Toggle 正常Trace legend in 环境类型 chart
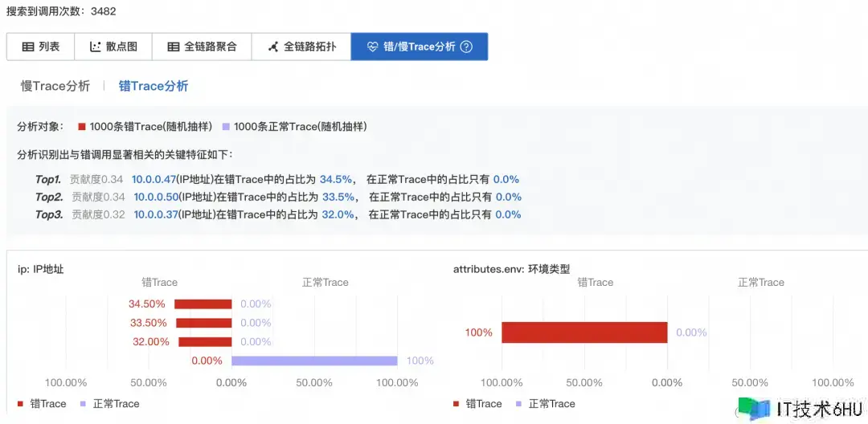 coord(544,404)
